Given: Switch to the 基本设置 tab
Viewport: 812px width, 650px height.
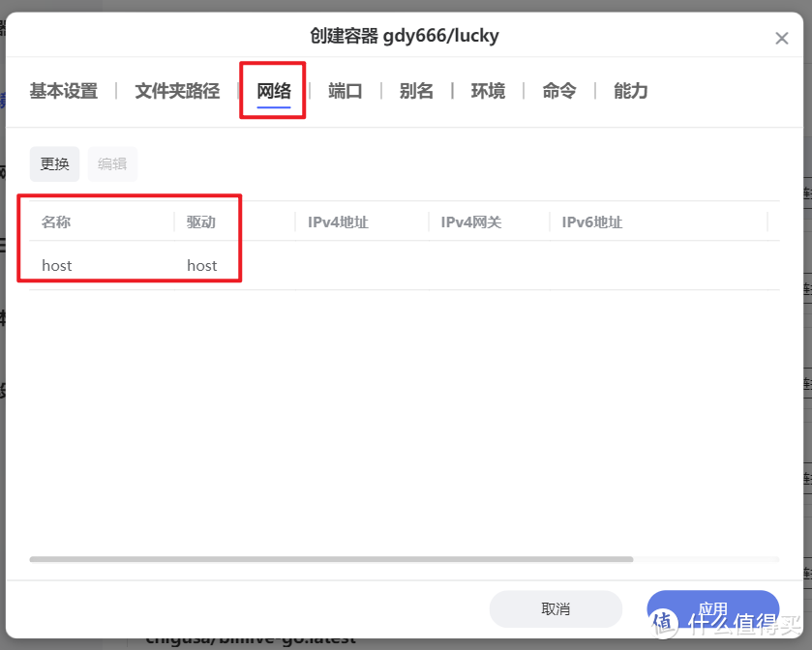Looking at the screenshot, I should tap(63, 91).
